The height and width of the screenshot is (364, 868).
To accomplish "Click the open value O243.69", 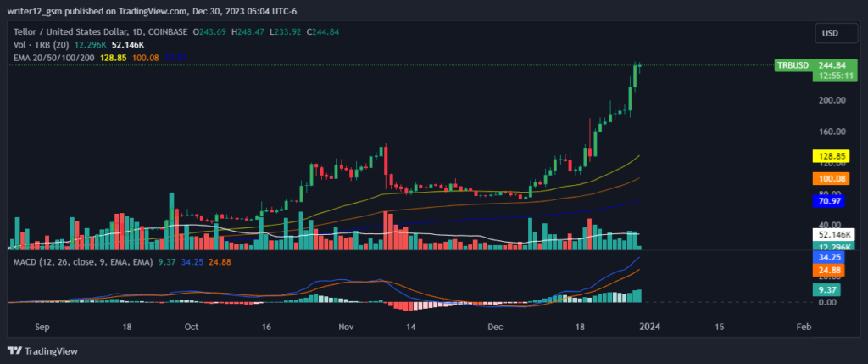I will click(x=209, y=33).
